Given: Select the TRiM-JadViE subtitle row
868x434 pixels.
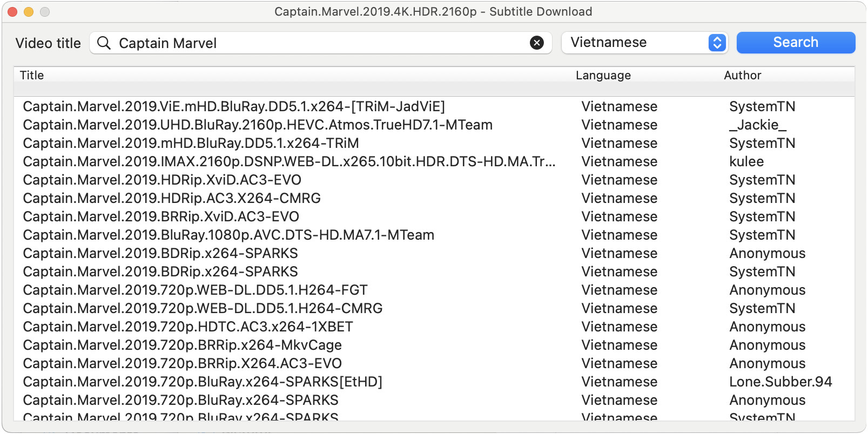Looking at the screenshot, I should coord(234,107).
